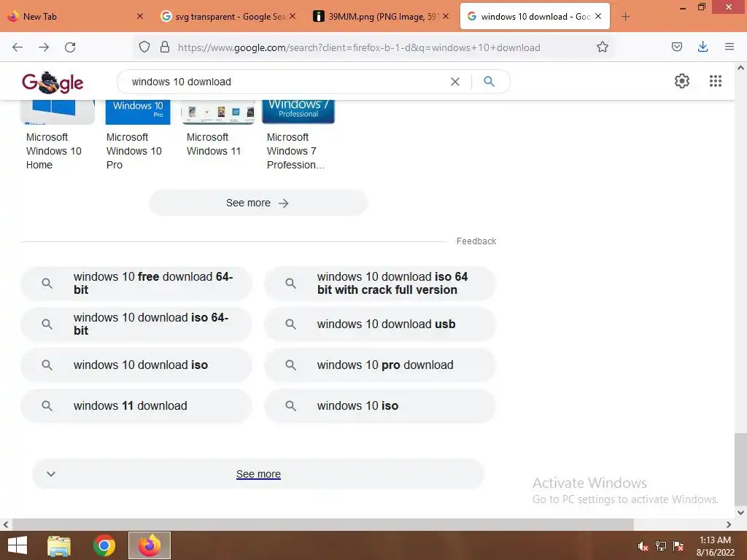The width and height of the screenshot is (747, 560).
Task: Close the New Tab tab
Action: pos(139,16)
